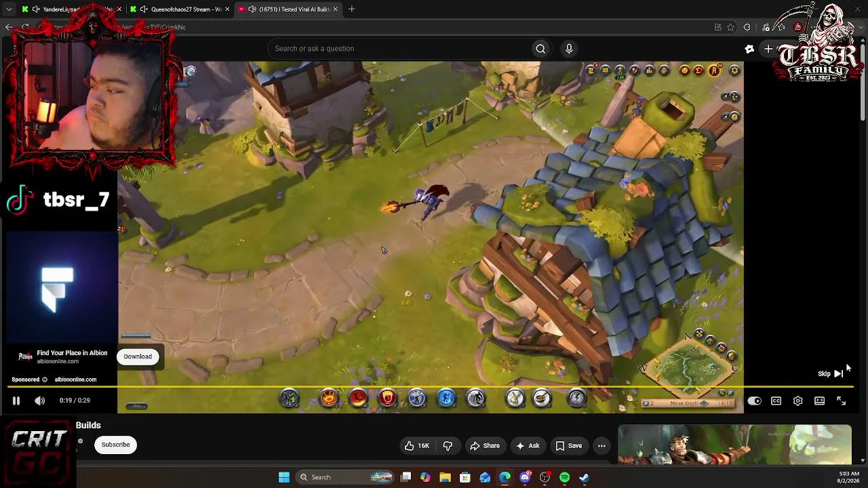Click the Ask button under the video
The height and width of the screenshot is (488, 868).
coord(528,445)
